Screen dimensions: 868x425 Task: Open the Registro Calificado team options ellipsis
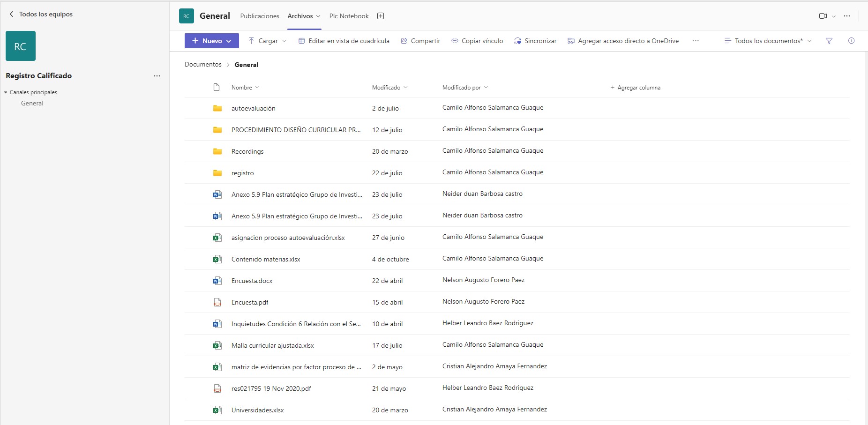(x=157, y=76)
